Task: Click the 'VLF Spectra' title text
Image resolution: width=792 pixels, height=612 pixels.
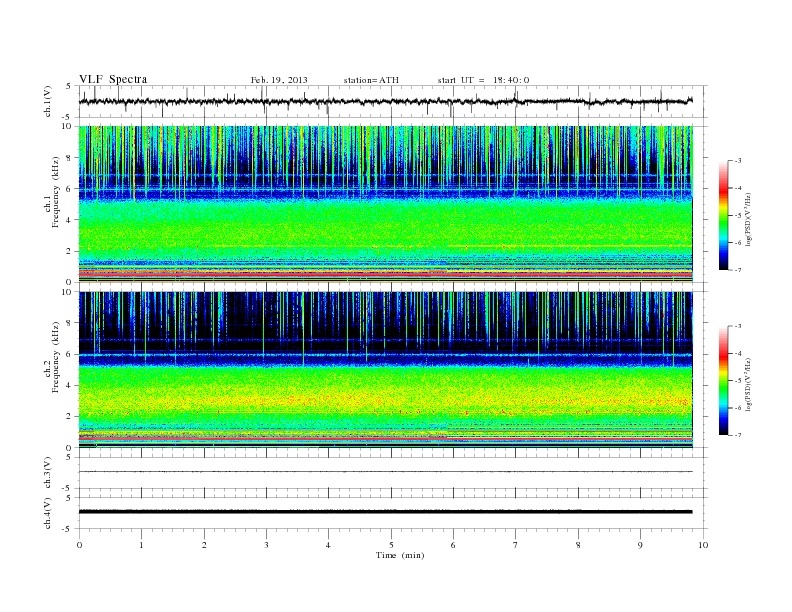Action: [x=113, y=79]
